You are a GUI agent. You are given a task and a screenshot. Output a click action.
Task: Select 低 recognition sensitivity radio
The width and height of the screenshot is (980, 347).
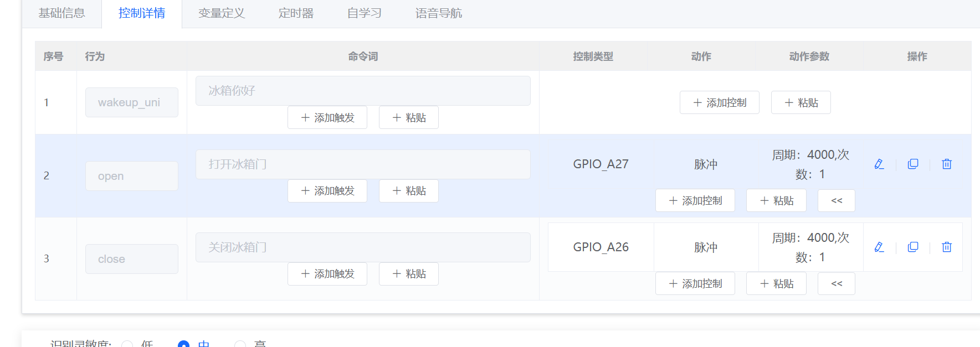(127, 344)
